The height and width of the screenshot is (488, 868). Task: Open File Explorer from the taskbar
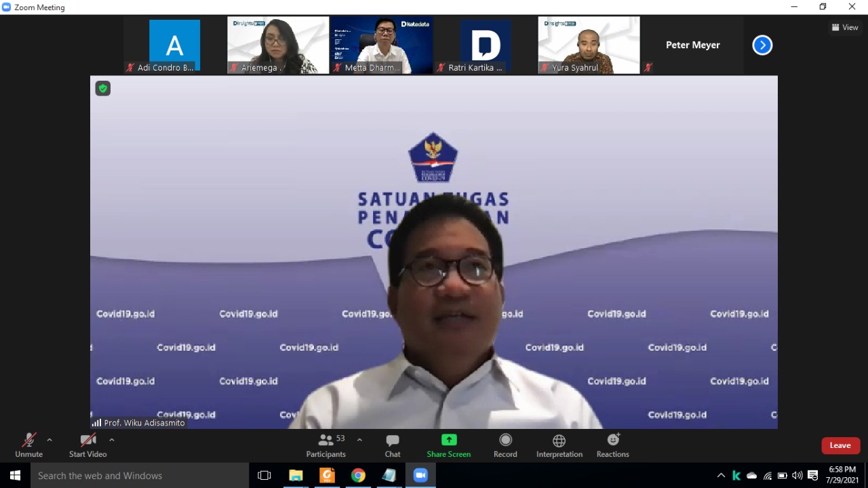pos(296,475)
